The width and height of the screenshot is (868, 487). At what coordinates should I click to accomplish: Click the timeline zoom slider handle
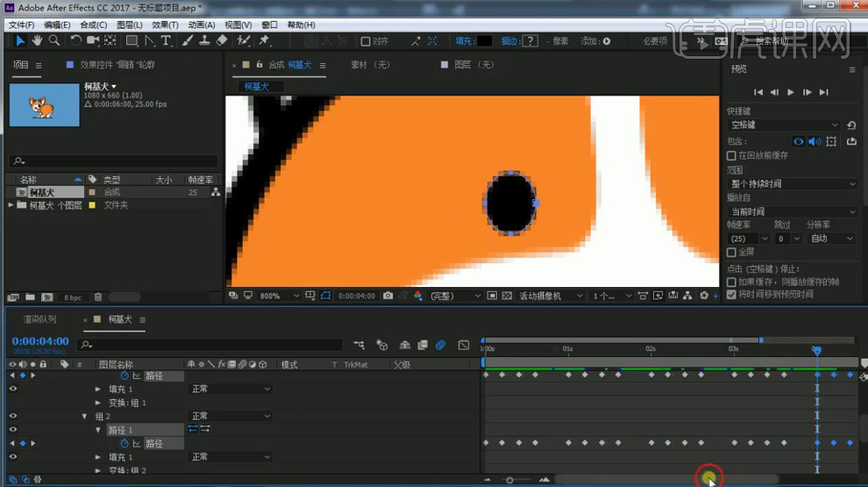[x=509, y=480]
